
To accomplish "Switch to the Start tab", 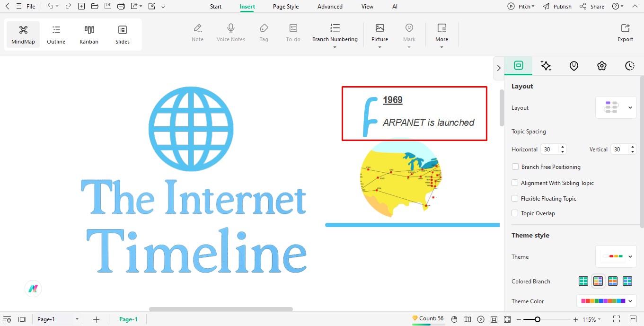I will pyautogui.click(x=216, y=7).
